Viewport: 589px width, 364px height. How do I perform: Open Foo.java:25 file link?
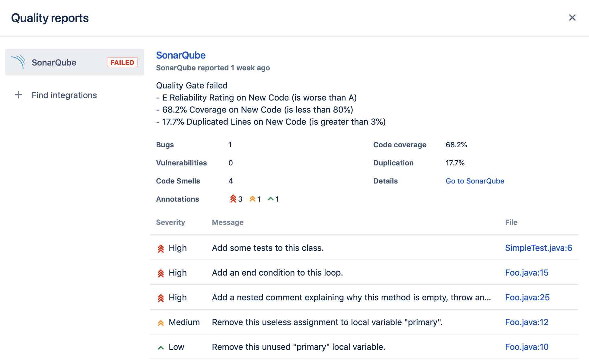pos(527,297)
